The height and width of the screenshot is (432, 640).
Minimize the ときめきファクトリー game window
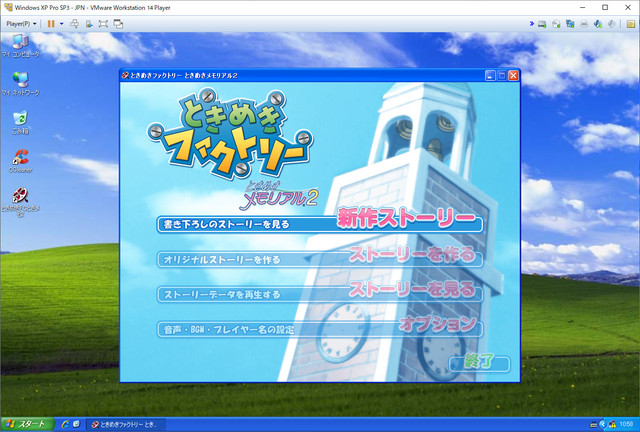490,76
